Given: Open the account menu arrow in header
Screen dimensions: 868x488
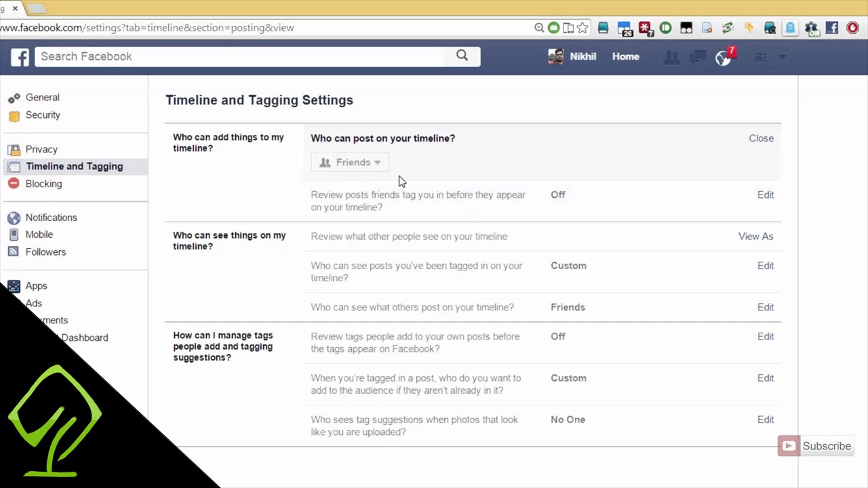Looking at the screenshot, I should 782,58.
